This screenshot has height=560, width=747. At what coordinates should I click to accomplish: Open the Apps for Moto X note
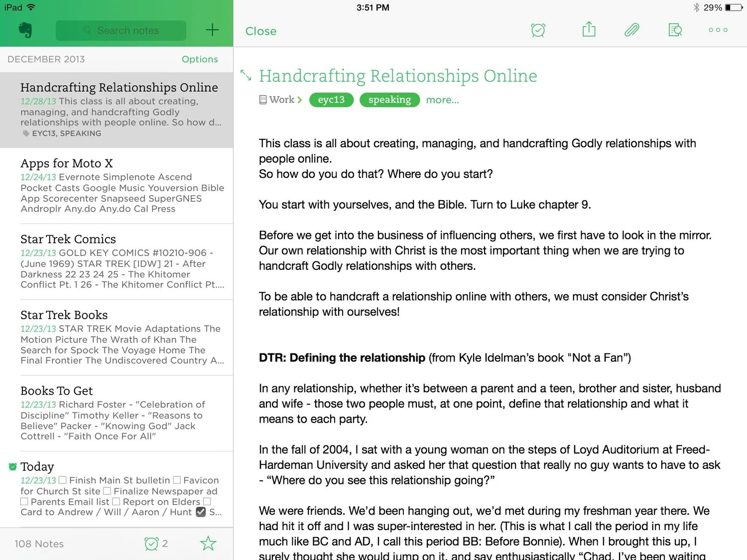click(x=117, y=186)
